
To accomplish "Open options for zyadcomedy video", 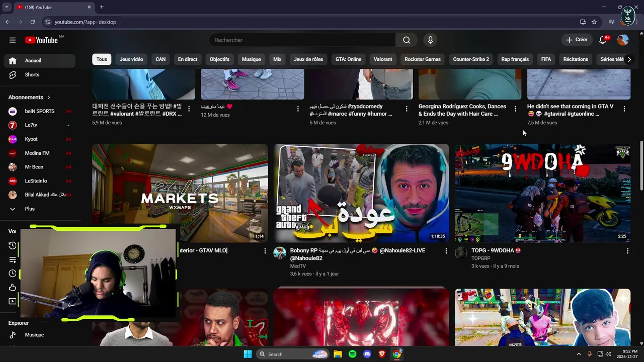I will coord(407,109).
